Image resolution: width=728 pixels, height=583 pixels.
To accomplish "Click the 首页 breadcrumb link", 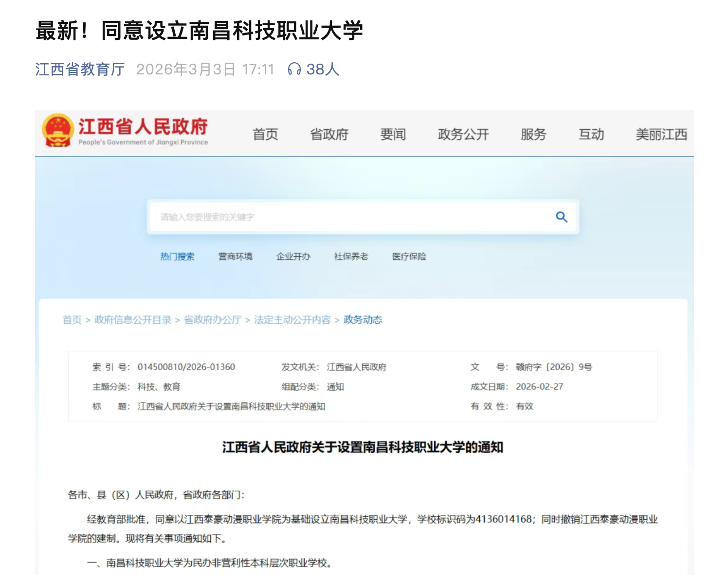I will 72,319.
